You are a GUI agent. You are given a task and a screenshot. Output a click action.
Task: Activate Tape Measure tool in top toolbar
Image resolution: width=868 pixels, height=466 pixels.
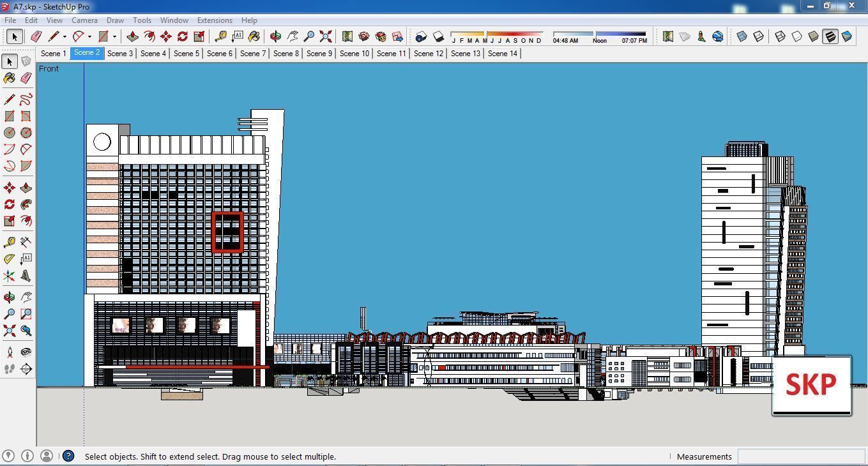pyautogui.click(x=221, y=36)
